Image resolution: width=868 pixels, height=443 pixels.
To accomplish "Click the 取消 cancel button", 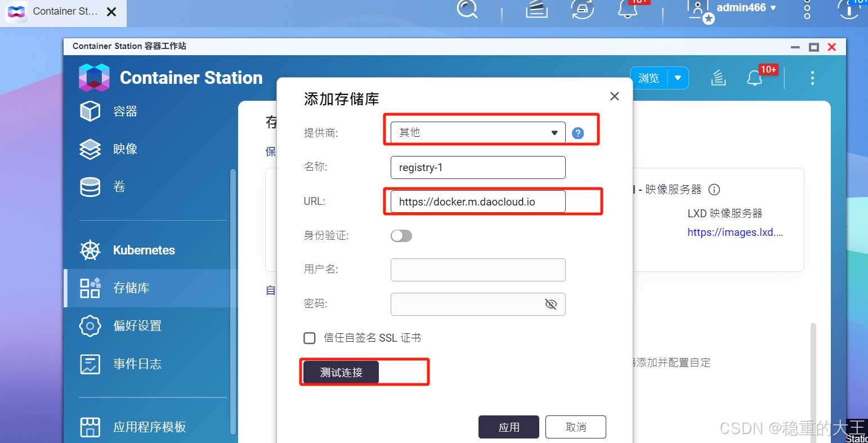I will click(x=576, y=427).
